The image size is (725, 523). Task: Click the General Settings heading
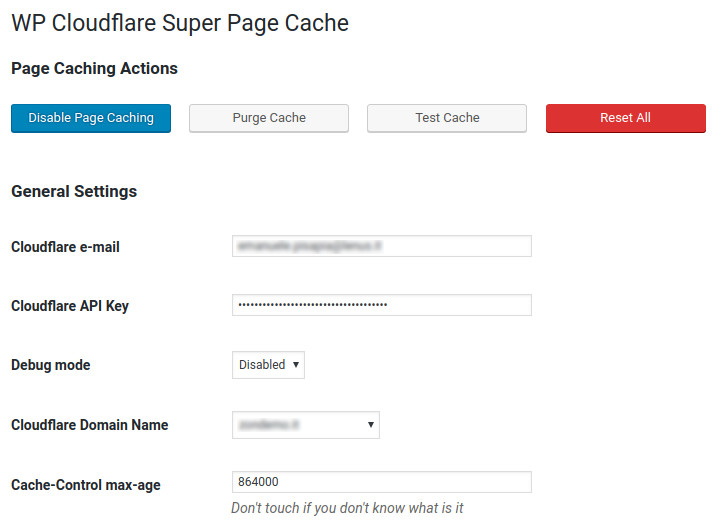point(74,191)
